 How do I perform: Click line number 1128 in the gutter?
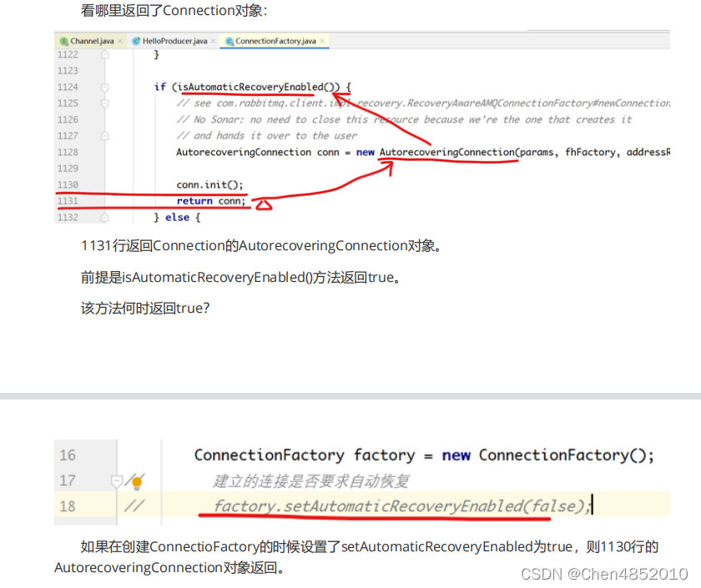coord(68,153)
